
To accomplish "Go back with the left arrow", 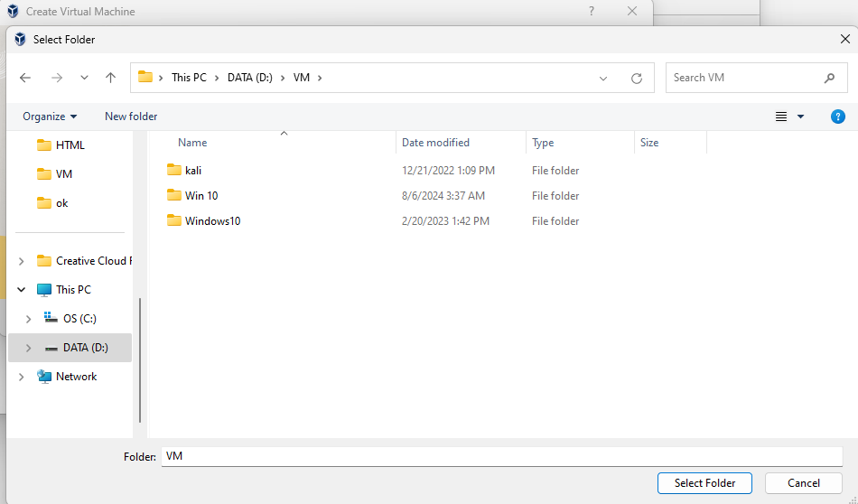I will (25, 78).
